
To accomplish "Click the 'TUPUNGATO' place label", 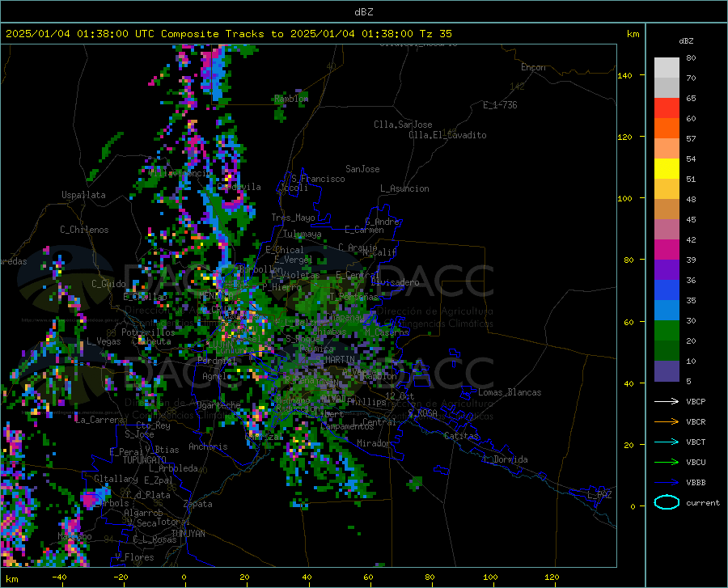I will [x=145, y=460].
